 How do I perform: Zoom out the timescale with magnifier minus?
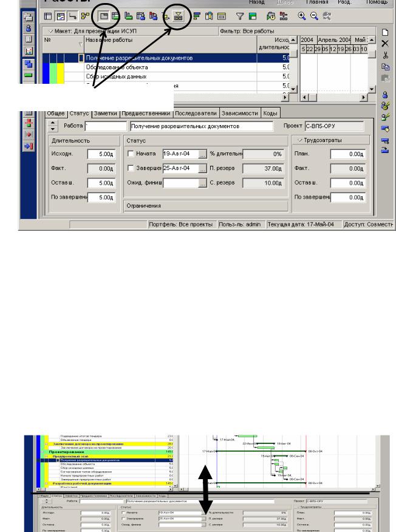point(314,16)
